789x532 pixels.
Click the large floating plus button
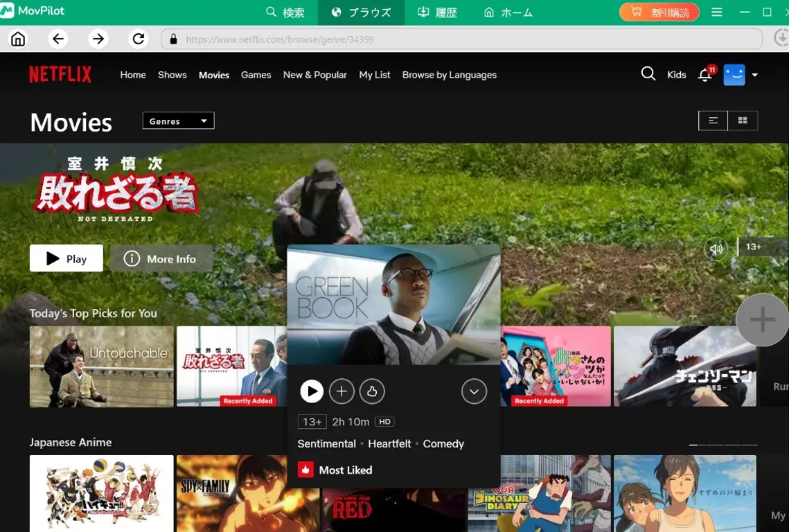coord(763,319)
